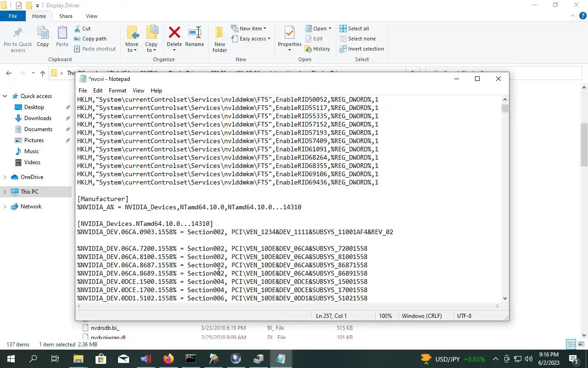Open Notepad File menu
This screenshot has width=588, height=368.
pyautogui.click(x=83, y=91)
